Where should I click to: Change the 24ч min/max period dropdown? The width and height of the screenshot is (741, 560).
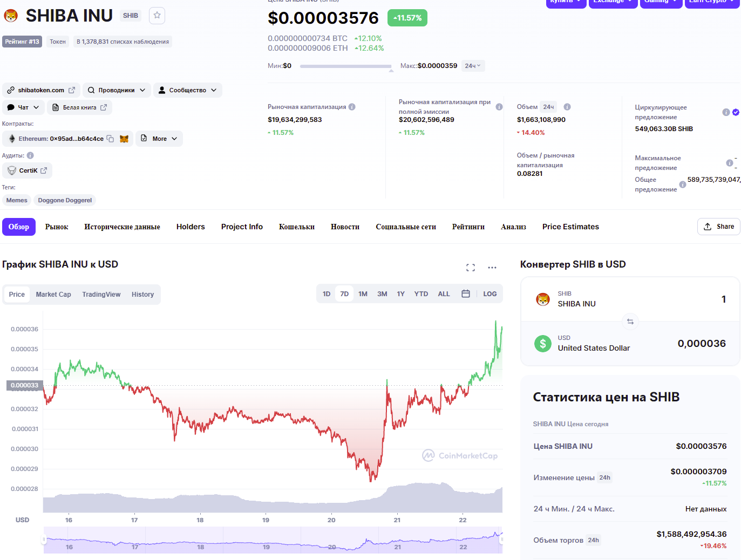click(x=473, y=66)
